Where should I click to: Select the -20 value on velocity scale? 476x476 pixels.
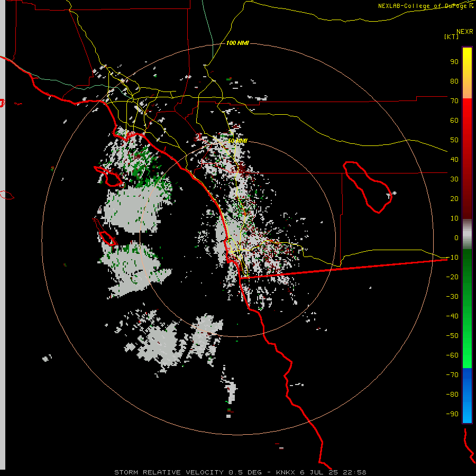(x=452, y=277)
